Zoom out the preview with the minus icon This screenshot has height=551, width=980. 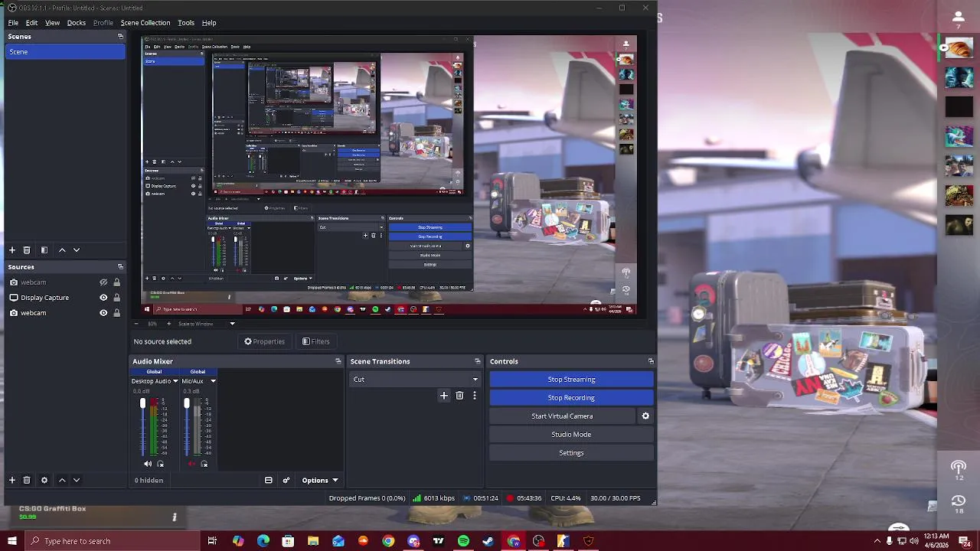coord(136,324)
